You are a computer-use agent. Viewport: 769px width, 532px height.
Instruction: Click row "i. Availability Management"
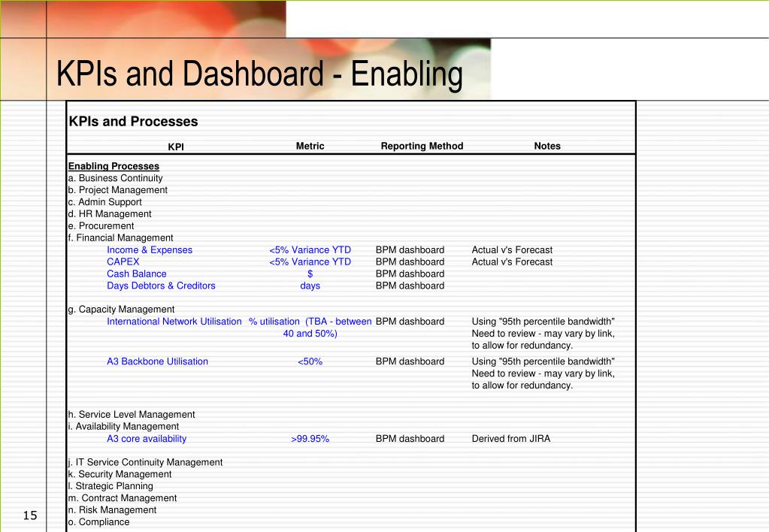click(x=123, y=426)
